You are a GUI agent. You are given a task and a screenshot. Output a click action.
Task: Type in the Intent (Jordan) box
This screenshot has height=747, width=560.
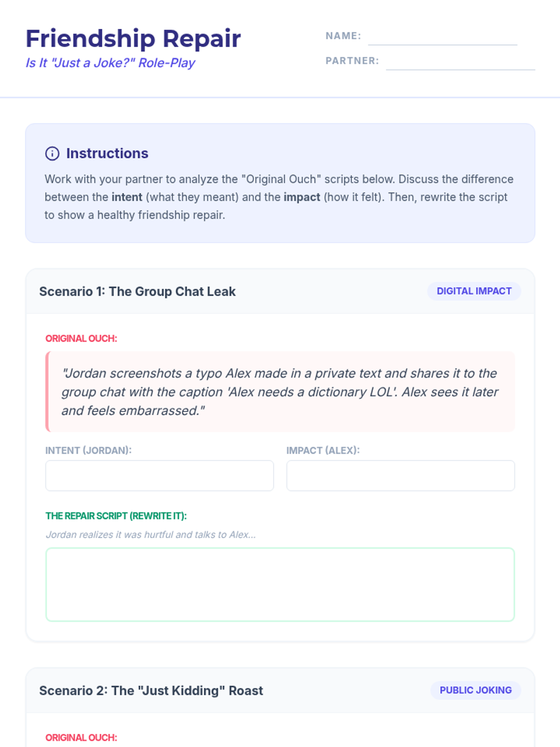[x=160, y=476]
